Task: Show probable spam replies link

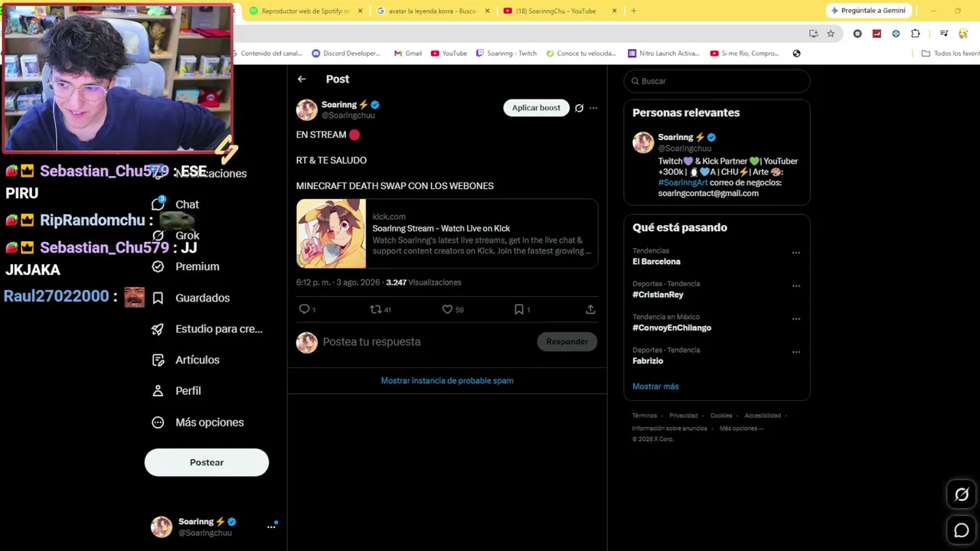Action: coord(447,380)
